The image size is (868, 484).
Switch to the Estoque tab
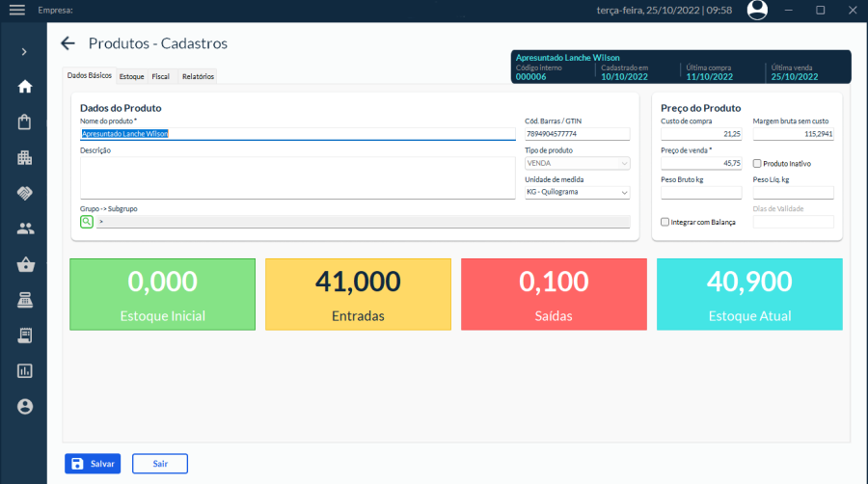132,76
